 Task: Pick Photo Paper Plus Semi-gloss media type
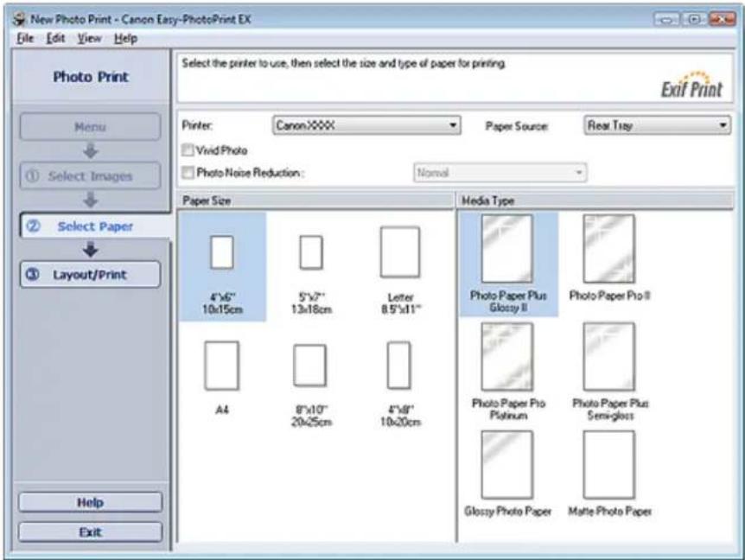(609, 357)
